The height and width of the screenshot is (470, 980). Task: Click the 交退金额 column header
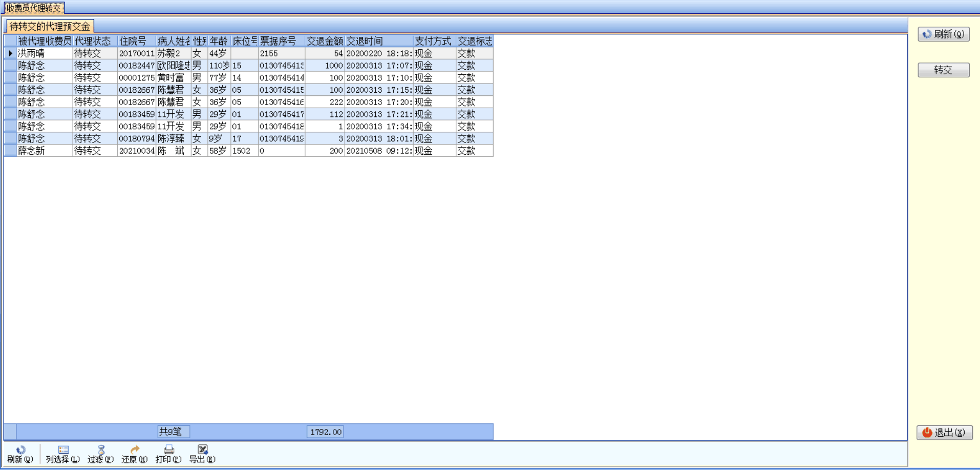(x=325, y=41)
